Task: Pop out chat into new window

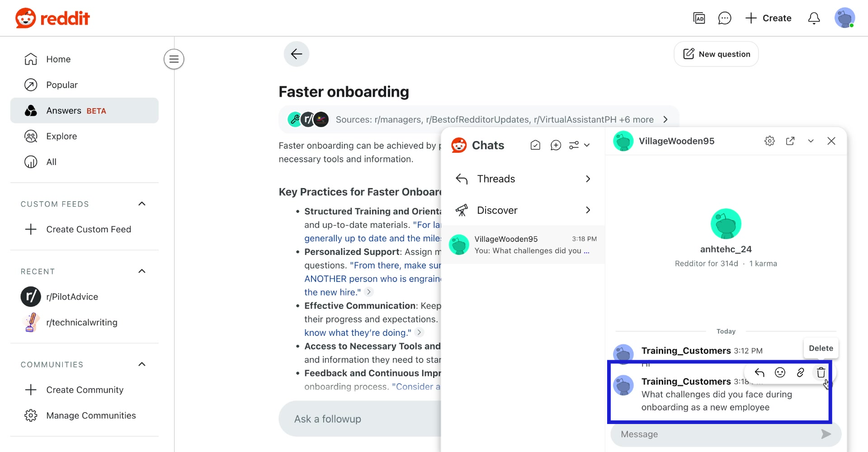Action: click(791, 141)
